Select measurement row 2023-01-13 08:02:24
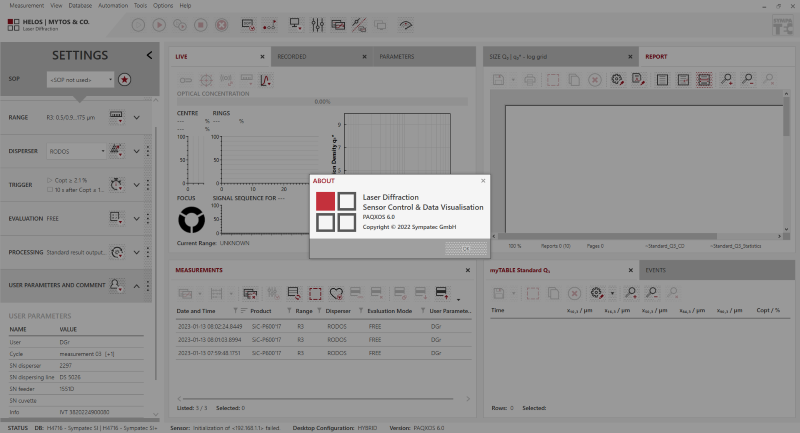The height and width of the screenshot is (433, 800). point(323,326)
